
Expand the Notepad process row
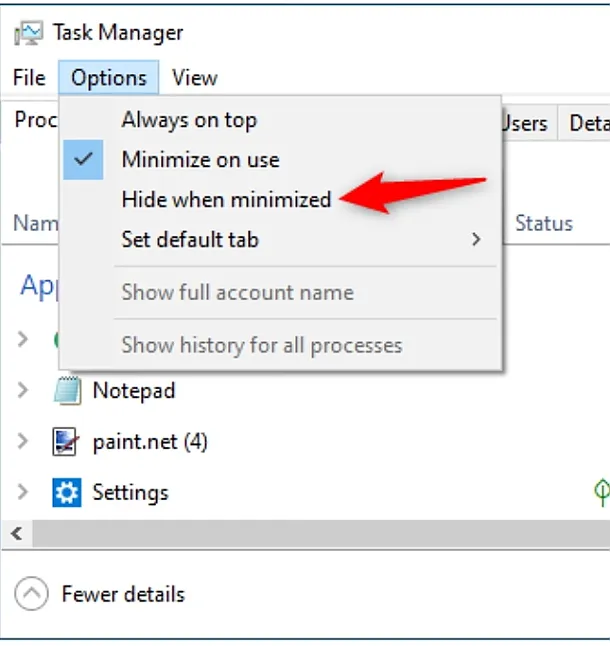click(22, 391)
